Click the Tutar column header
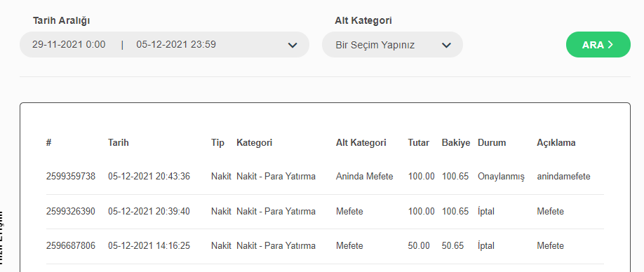This screenshot has width=644, height=272. pyautogui.click(x=419, y=143)
